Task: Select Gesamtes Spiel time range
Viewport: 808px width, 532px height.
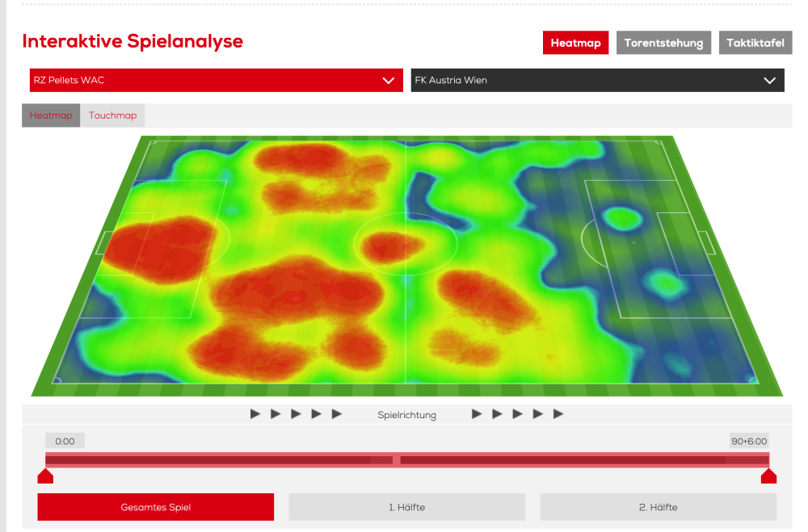Action: [x=155, y=508]
